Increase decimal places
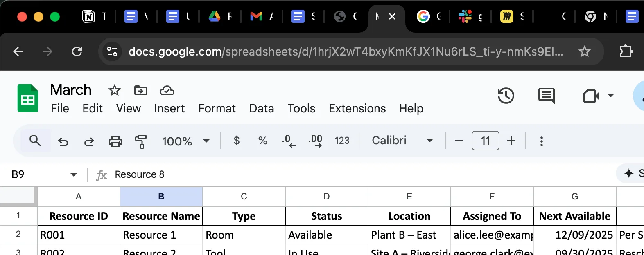 point(315,141)
